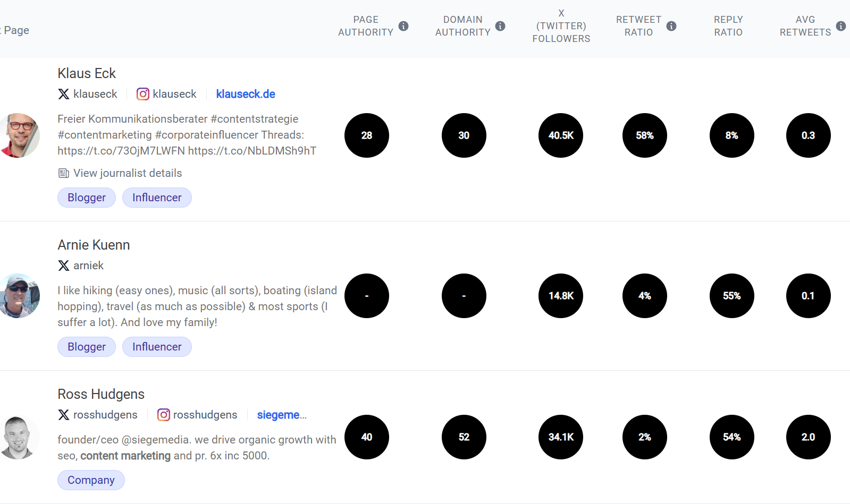Open View journalist details for Klaus Eck
This screenshot has height=504, width=850.
point(128,173)
